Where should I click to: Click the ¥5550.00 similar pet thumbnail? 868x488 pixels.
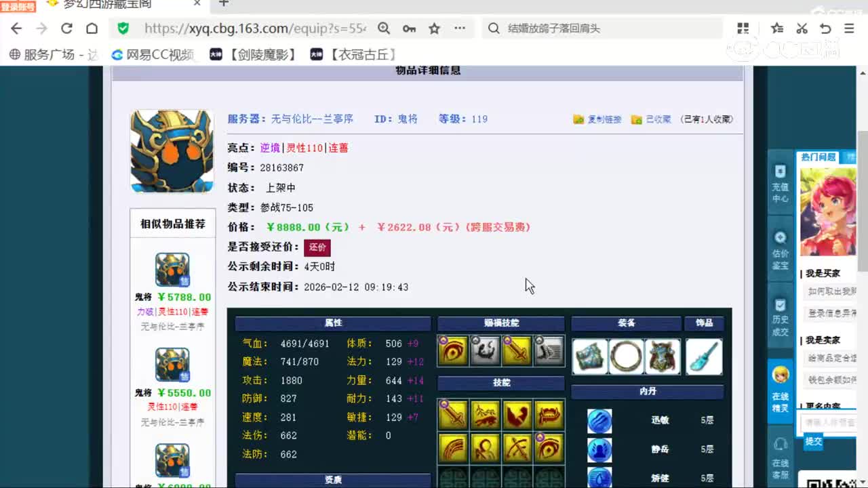tap(172, 365)
